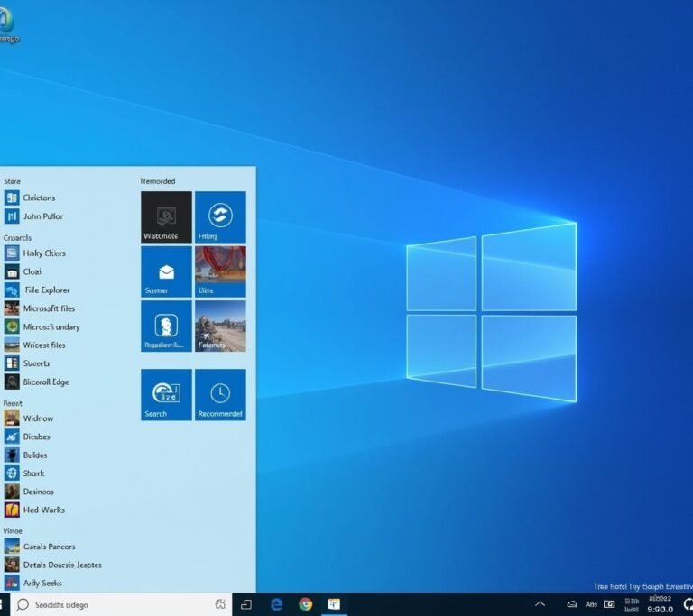The width and height of the screenshot is (693, 616).
Task: Open the Friterg tile
Action: (220, 217)
